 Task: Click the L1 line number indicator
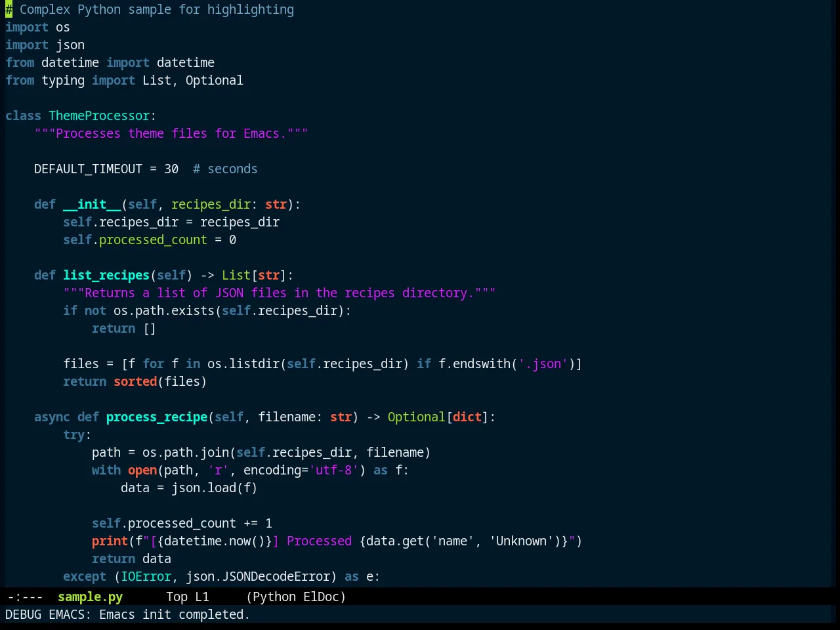[x=202, y=597]
